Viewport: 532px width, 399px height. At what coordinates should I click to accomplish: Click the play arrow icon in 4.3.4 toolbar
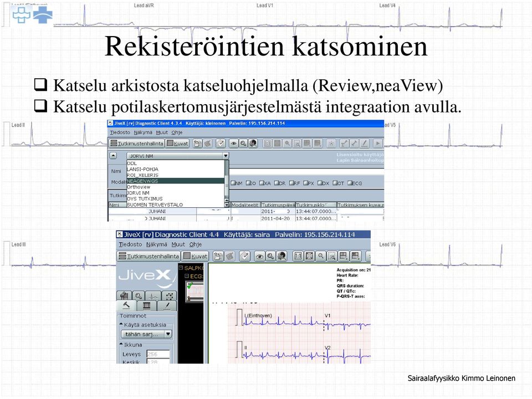click(x=378, y=144)
